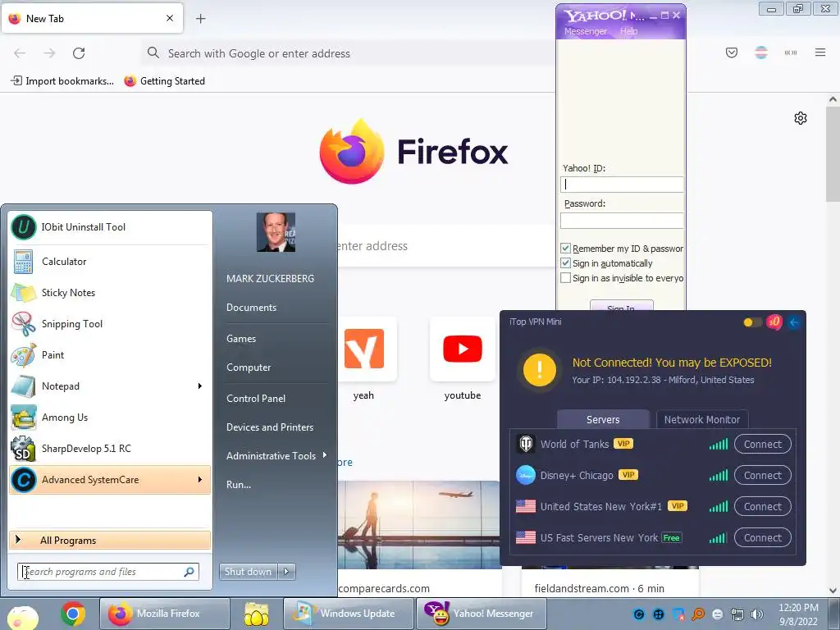Open Control Panel
The width and height of the screenshot is (840, 630).
click(256, 399)
